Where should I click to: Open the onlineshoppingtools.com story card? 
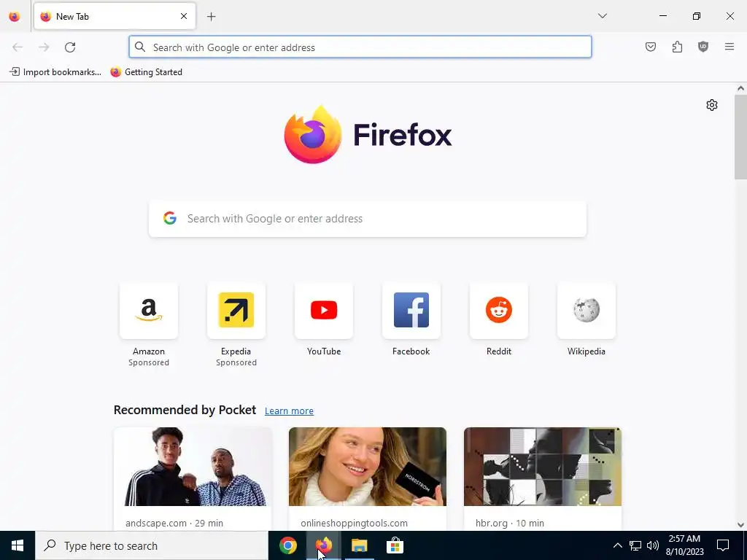pyautogui.click(x=368, y=478)
